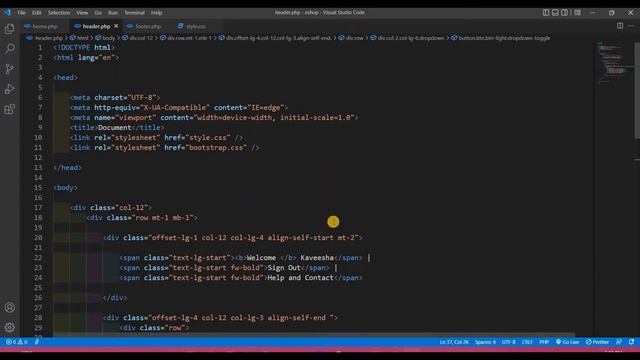This screenshot has height=360, width=640.
Task: Toggle secondary side bar layout icon
Action: [x=564, y=13]
